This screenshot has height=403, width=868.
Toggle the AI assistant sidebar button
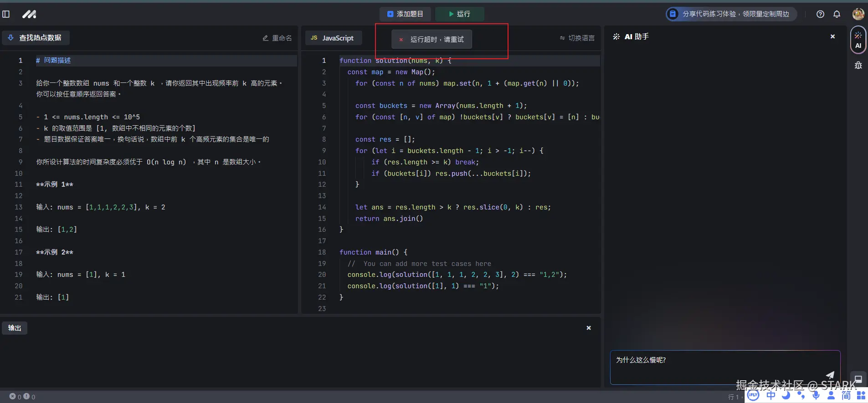pyautogui.click(x=858, y=40)
